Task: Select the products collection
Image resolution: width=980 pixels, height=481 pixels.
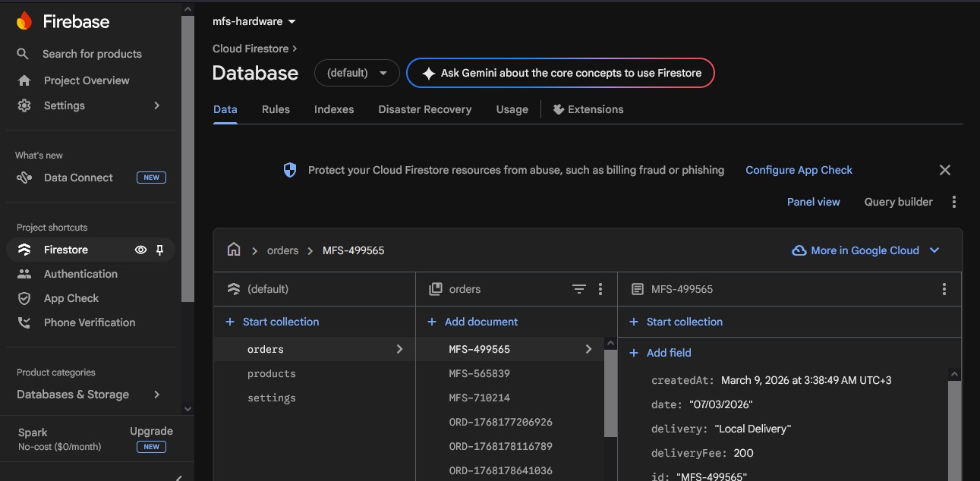Action: 314,373
